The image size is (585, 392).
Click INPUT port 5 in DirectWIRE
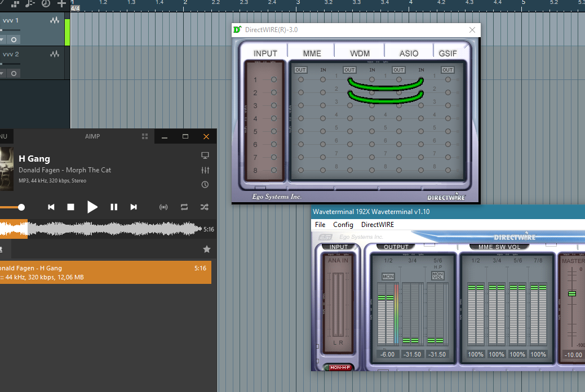click(x=274, y=131)
